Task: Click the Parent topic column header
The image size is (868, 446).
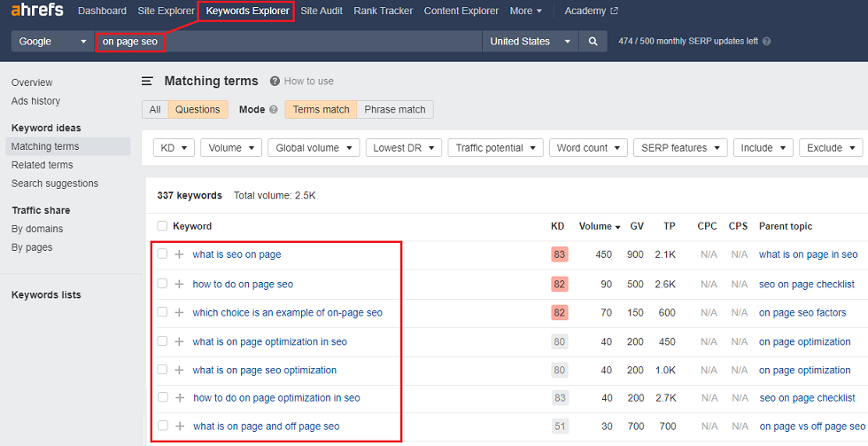Action: [786, 226]
